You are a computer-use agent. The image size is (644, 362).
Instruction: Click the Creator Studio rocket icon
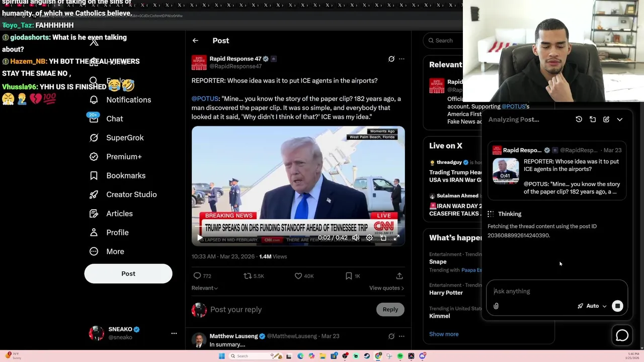pyautogui.click(x=94, y=195)
